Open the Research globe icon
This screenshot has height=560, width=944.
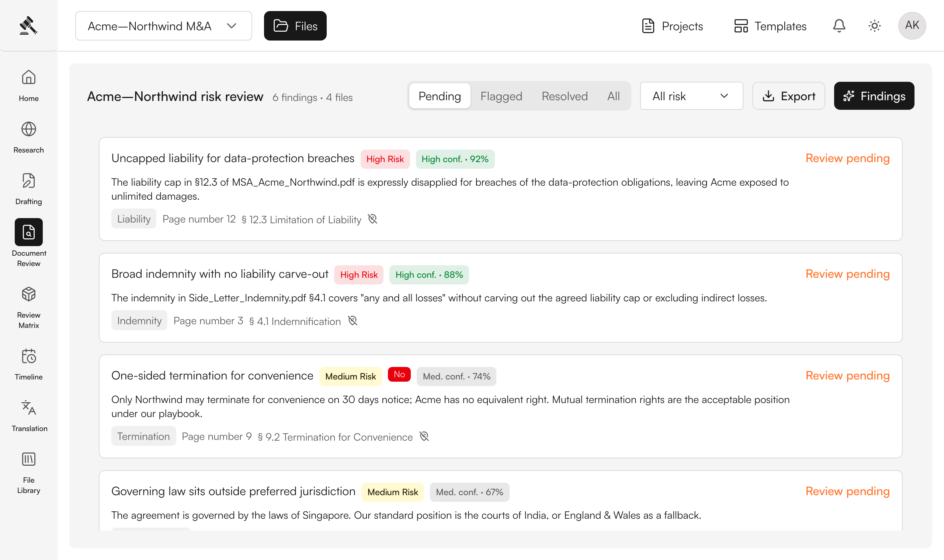point(29,129)
